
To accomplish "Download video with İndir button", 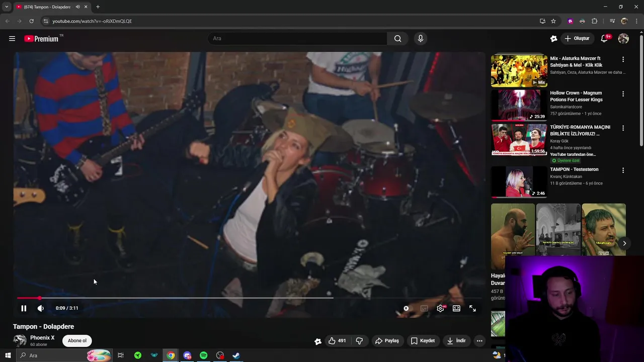I will point(456,341).
